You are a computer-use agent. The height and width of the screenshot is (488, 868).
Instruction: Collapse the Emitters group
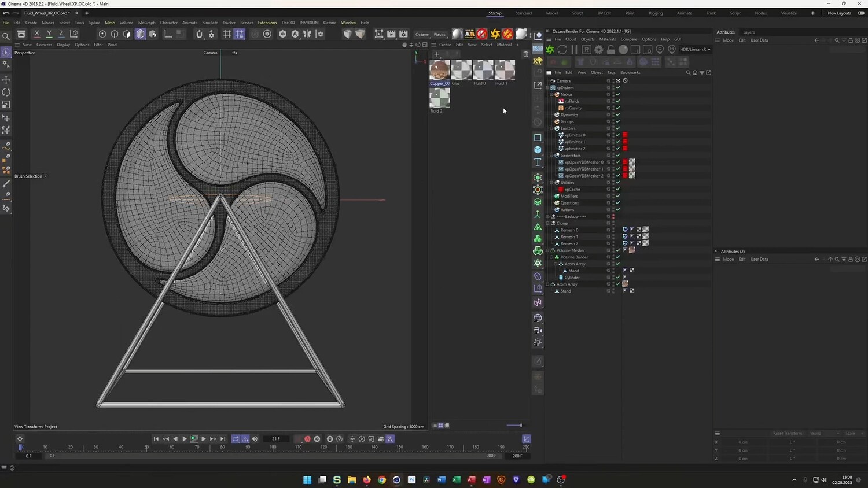click(x=551, y=128)
